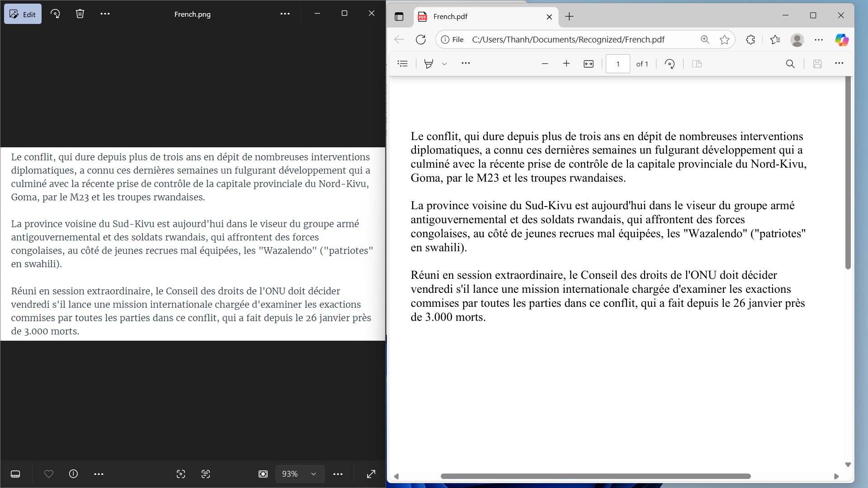Viewport: 868px width, 488px height.
Task: Show PDF table of contents
Action: click(x=402, y=64)
